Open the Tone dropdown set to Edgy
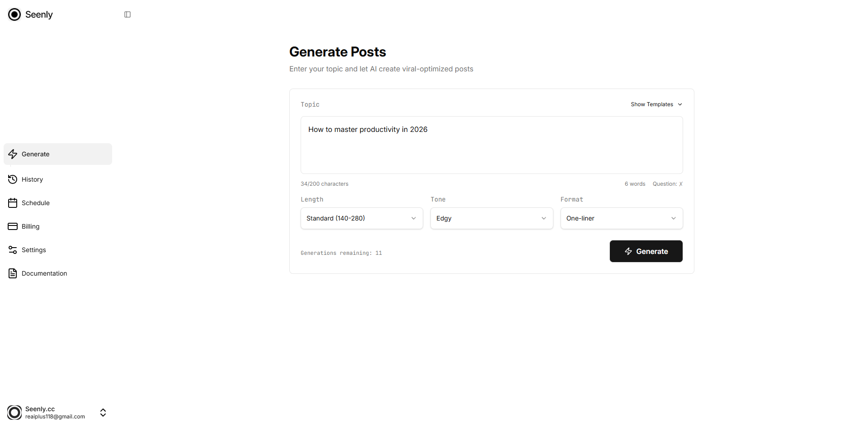Image resolution: width=868 pixels, height=427 pixels. (x=491, y=218)
